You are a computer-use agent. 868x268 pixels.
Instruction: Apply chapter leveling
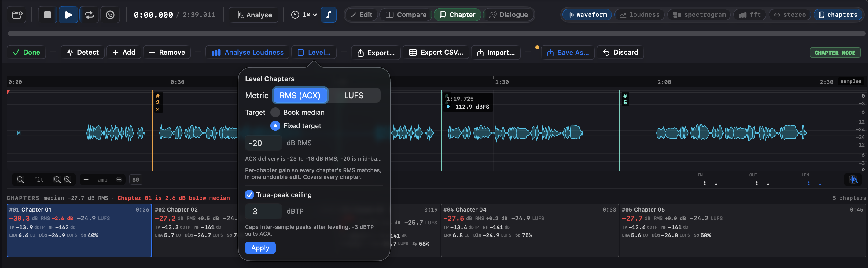pos(260,248)
